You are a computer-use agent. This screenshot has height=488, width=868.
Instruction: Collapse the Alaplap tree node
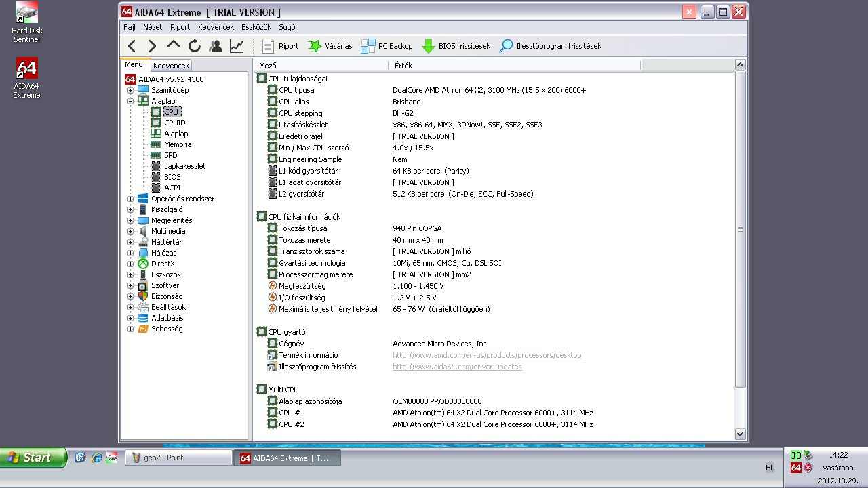[x=130, y=101]
